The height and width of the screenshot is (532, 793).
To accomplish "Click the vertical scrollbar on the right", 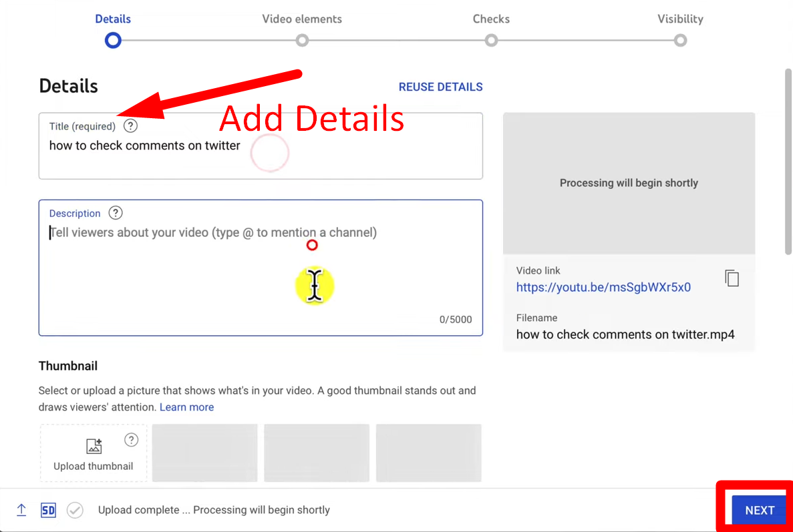I will [x=788, y=162].
